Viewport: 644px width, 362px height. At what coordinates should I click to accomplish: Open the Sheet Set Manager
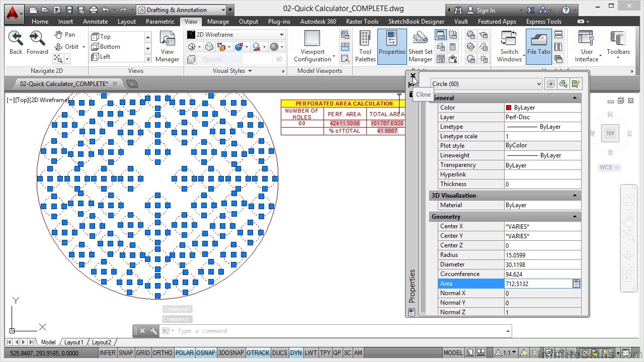[420, 47]
